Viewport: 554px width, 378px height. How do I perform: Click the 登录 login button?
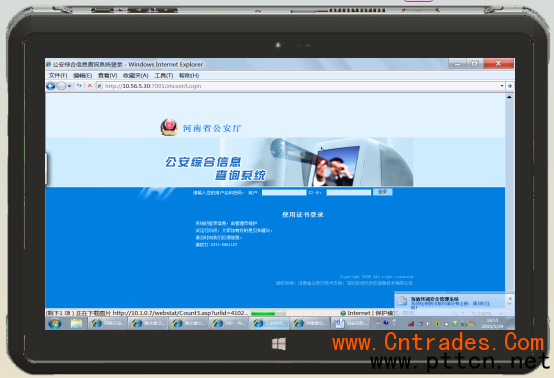pyautogui.click(x=383, y=192)
